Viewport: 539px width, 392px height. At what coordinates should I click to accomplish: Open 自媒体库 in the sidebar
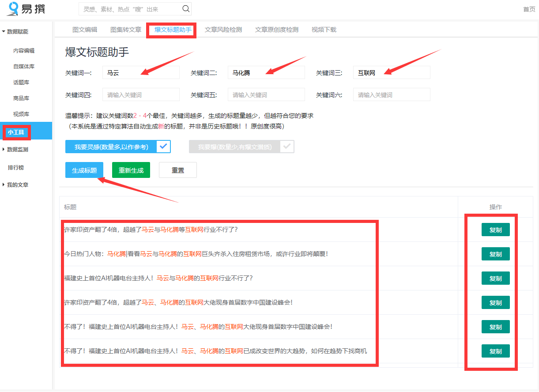24,67
